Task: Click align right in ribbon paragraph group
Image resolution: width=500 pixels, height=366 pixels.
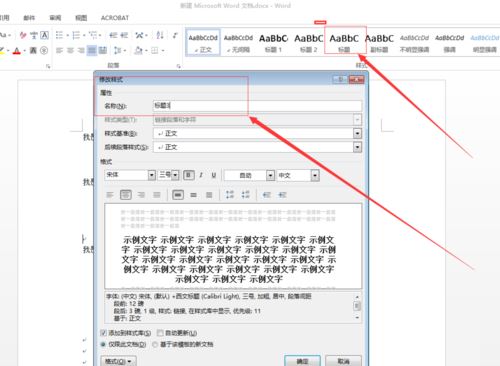Action: [x=81, y=50]
